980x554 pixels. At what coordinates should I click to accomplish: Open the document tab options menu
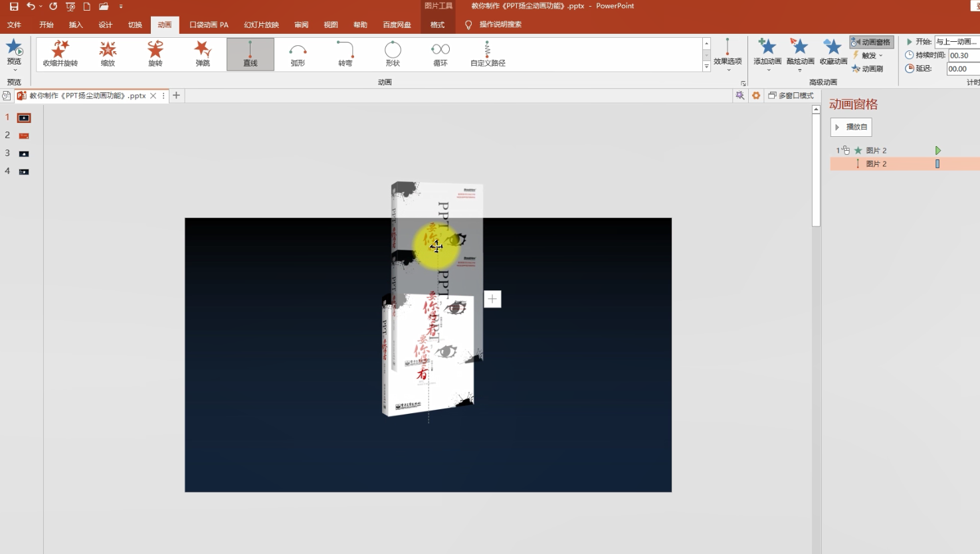(163, 96)
